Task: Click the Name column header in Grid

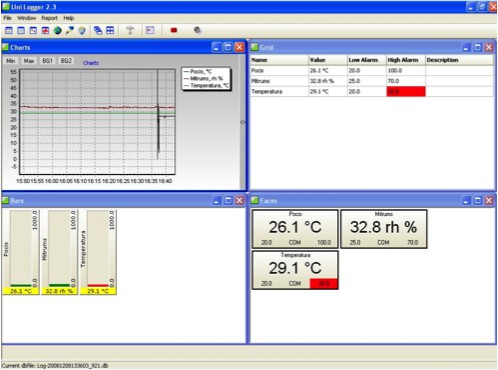Action: [279, 60]
